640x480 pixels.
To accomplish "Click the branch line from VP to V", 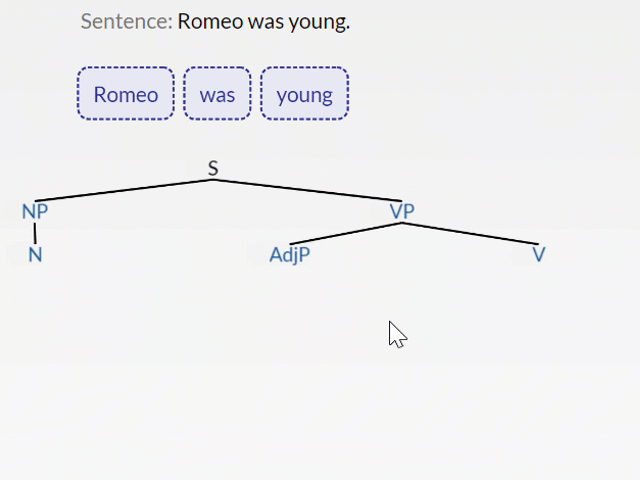I will pos(470,233).
